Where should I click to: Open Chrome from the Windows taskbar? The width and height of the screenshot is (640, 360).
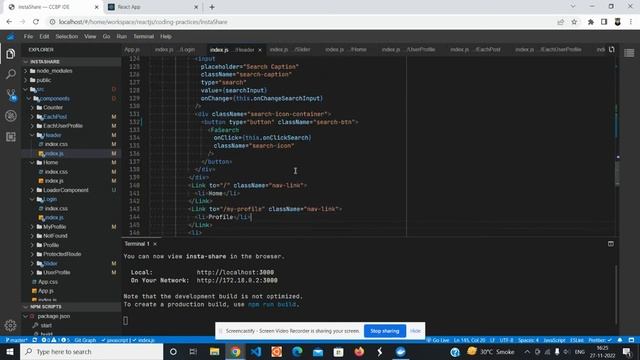(235, 351)
